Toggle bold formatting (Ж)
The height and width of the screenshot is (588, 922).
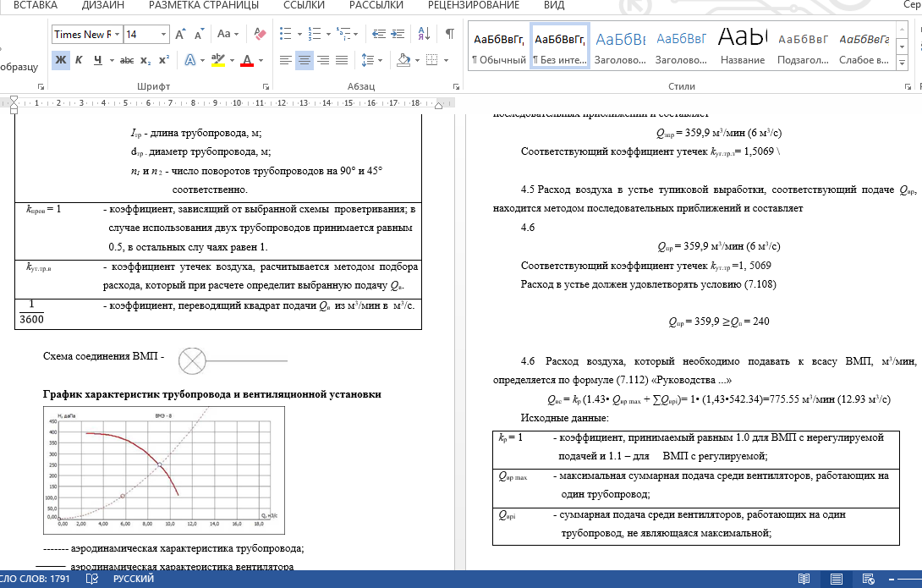tap(61, 60)
